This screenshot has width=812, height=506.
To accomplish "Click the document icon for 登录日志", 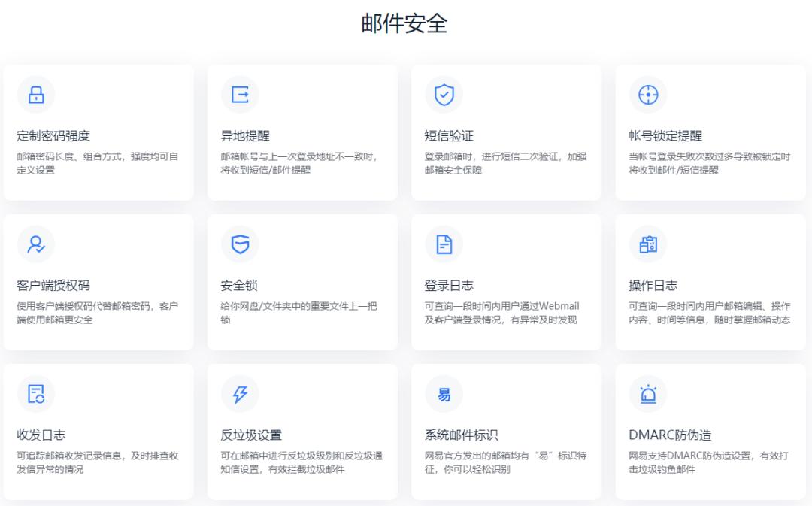I will tap(444, 244).
